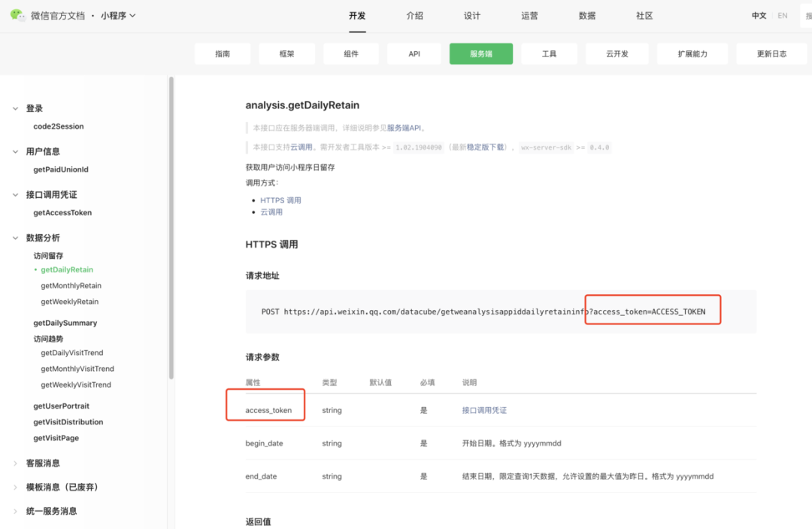This screenshot has width=812, height=529.
Task: Click the 返回值 heading
Action: point(259,521)
